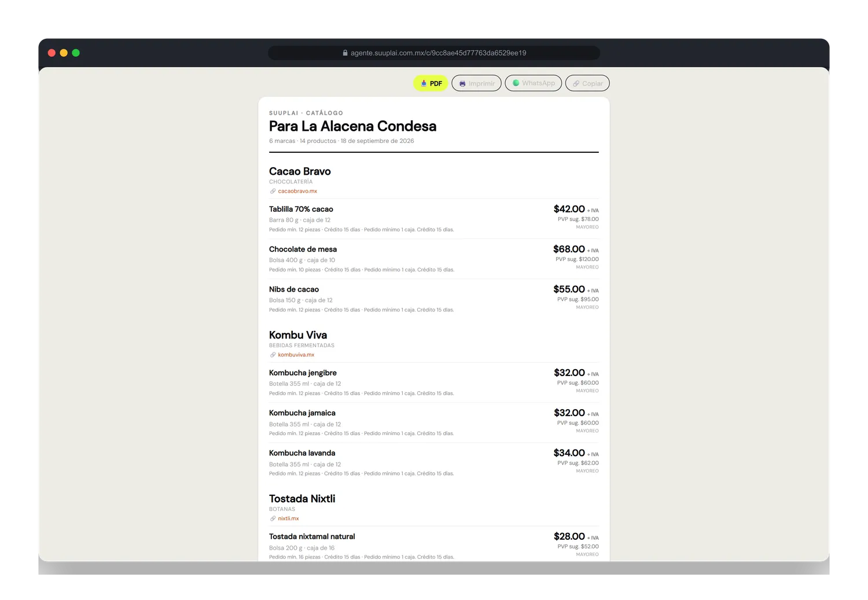Screen dimensions: 868x600
Task: Click the link icon beside nixtli.mx
Action: (x=273, y=518)
